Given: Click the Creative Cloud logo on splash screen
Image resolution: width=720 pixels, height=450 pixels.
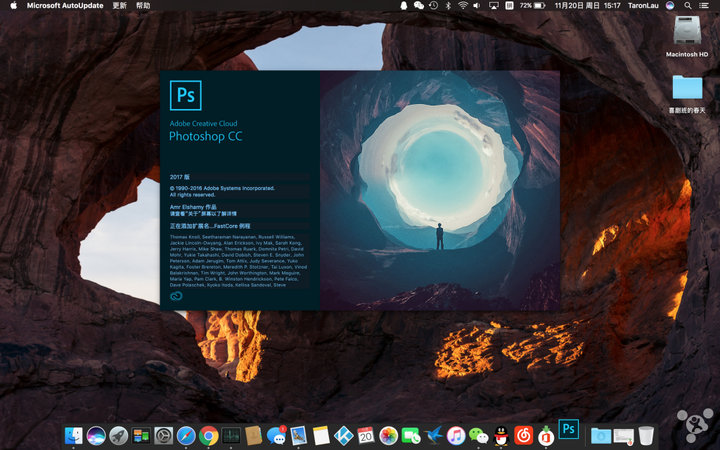Looking at the screenshot, I should 176,296.
